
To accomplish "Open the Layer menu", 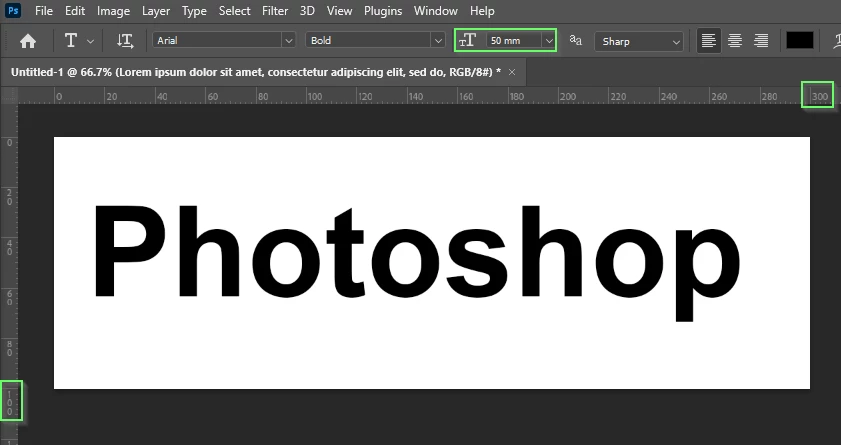I will coord(156,11).
